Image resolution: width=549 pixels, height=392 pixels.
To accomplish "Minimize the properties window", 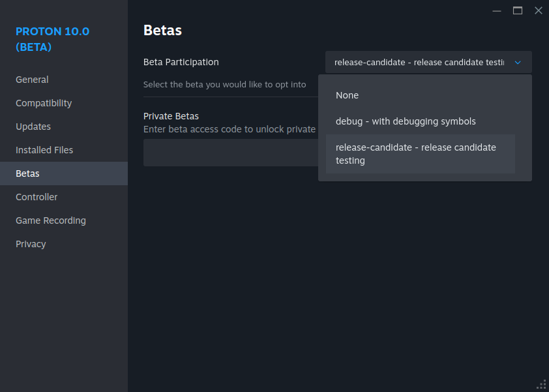I will [x=497, y=10].
